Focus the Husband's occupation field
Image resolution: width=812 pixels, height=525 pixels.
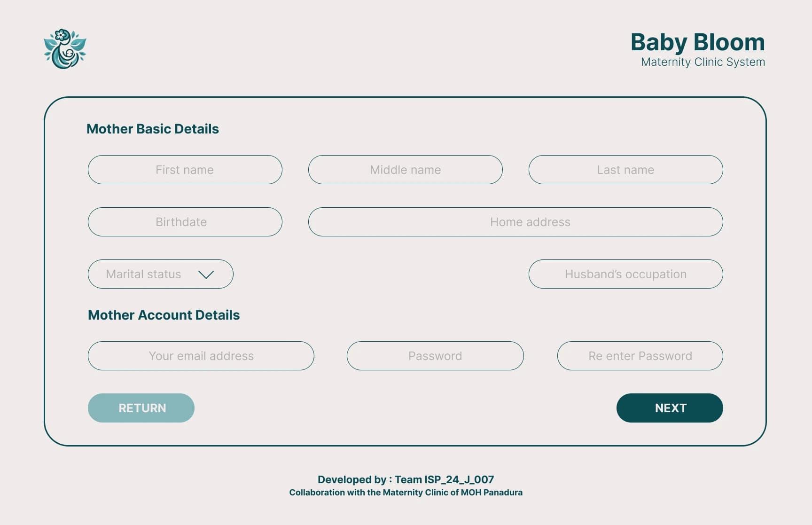click(625, 274)
